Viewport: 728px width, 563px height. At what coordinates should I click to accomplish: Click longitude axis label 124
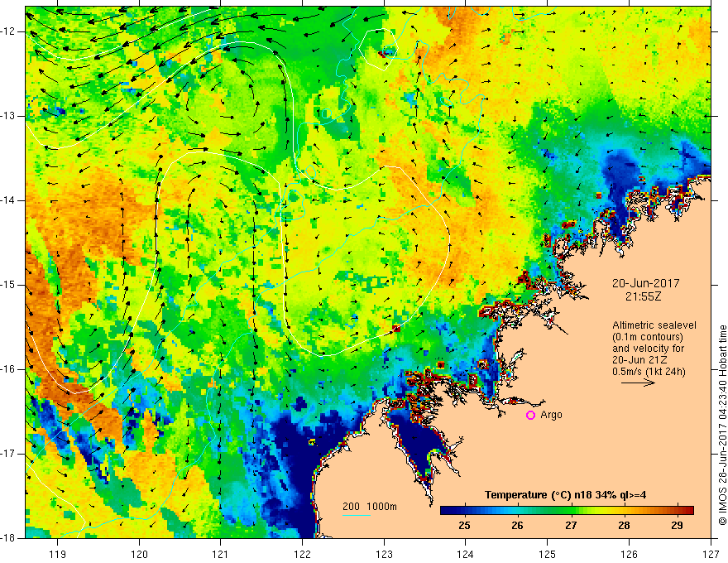466,554
